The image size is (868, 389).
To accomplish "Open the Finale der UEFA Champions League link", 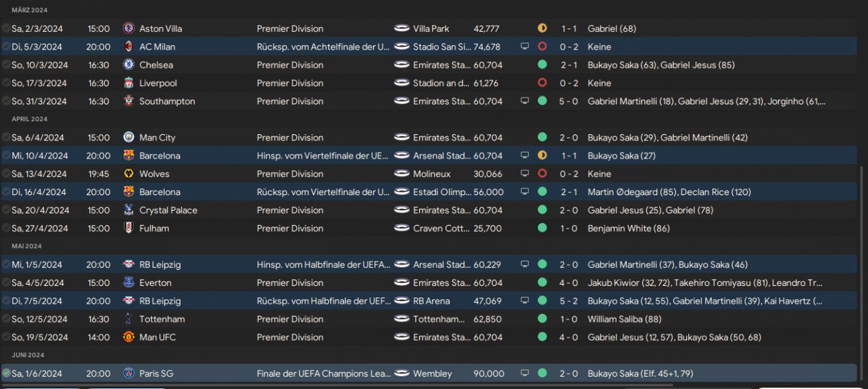I will point(323,373).
